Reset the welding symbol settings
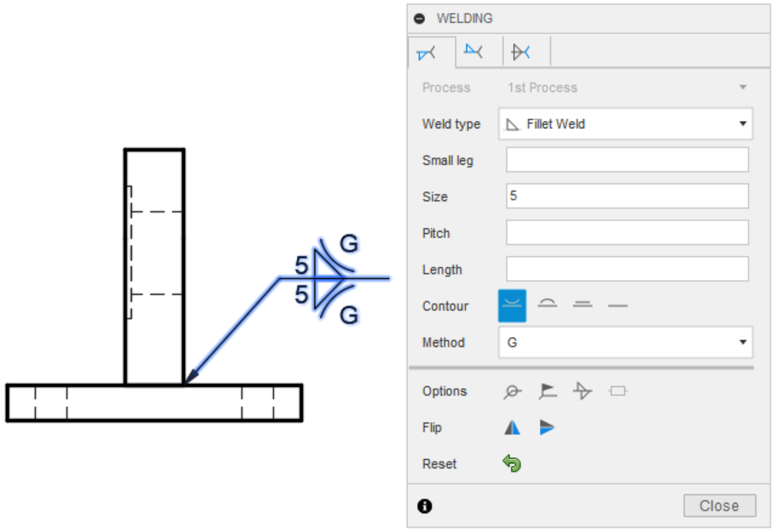 click(x=512, y=463)
